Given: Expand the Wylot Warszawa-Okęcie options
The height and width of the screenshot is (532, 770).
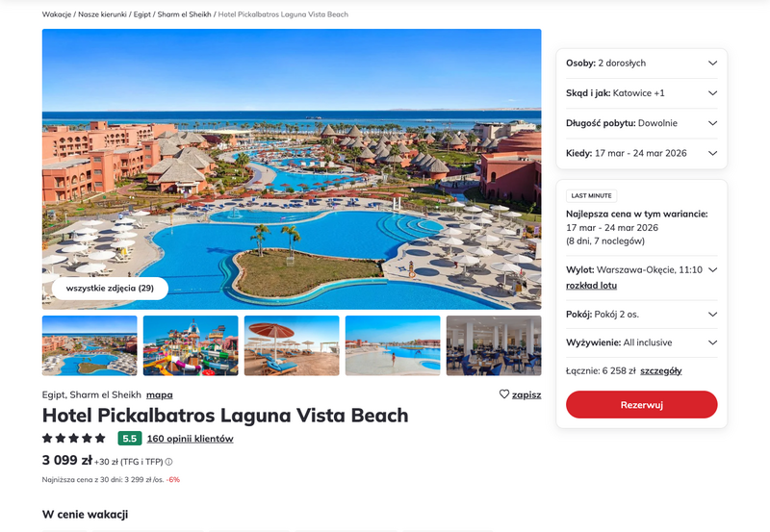Looking at the screenshot, I should (712, 270).
